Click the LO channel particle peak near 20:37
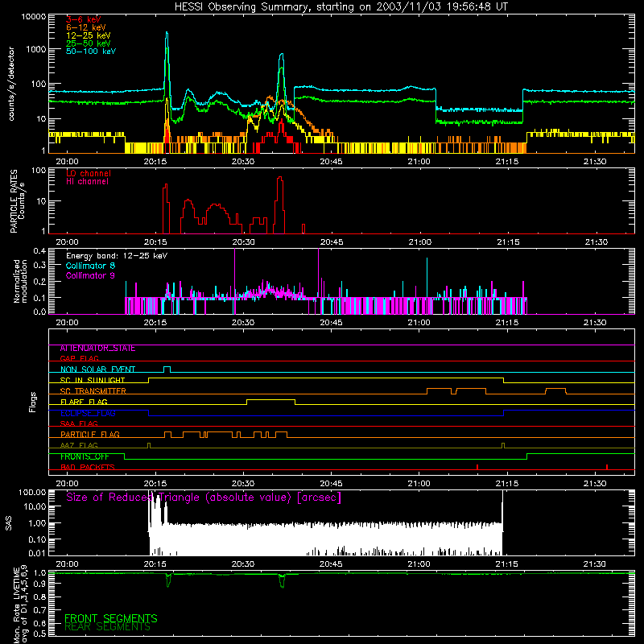Viewport: 644px width, 644px height. 279,178
